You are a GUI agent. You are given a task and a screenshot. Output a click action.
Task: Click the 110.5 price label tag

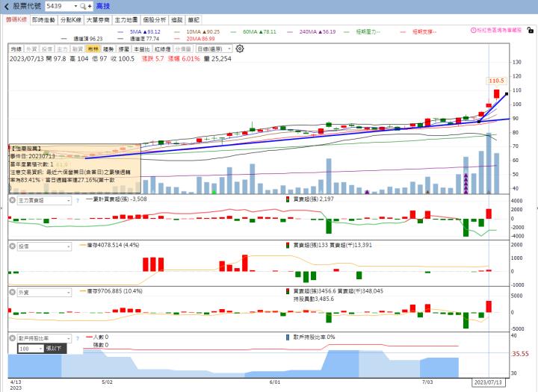point(496,81)
